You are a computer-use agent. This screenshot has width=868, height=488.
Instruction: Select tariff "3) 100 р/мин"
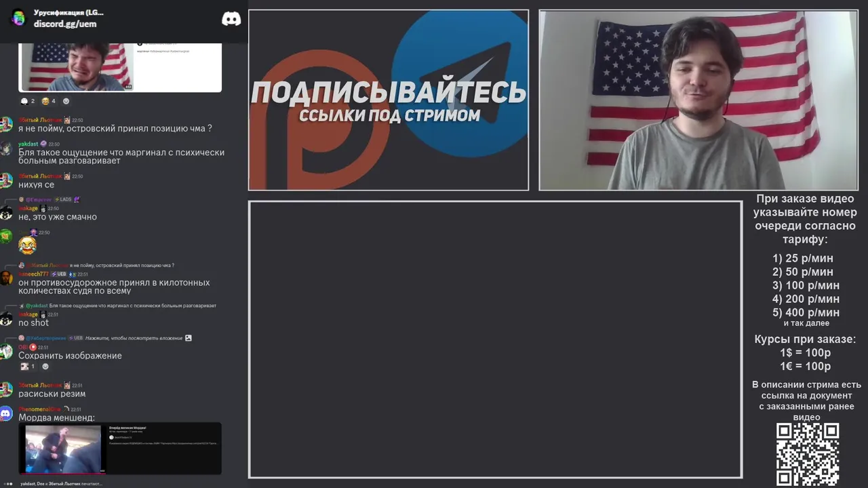tap(806, 285)
